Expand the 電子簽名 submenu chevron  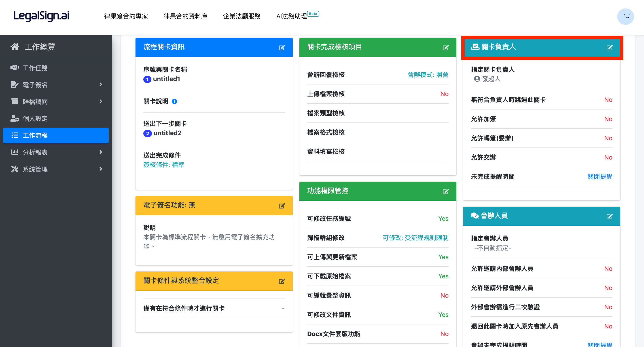coord(101,84)
